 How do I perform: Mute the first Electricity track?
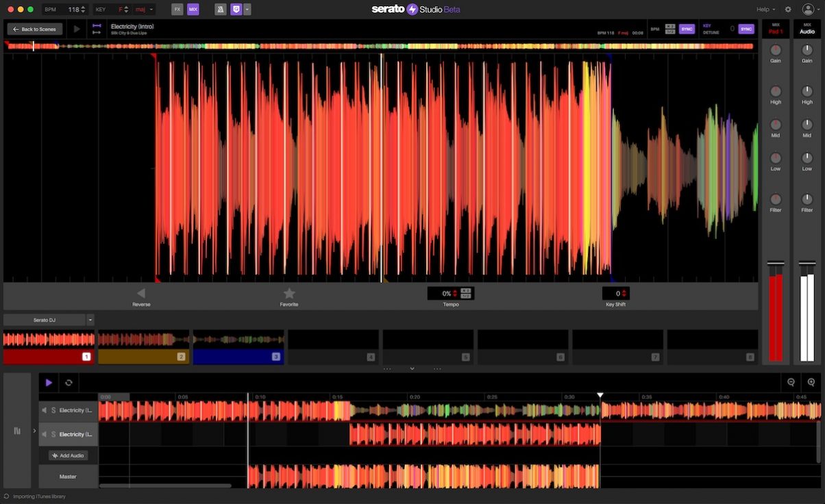pos(45,410)
